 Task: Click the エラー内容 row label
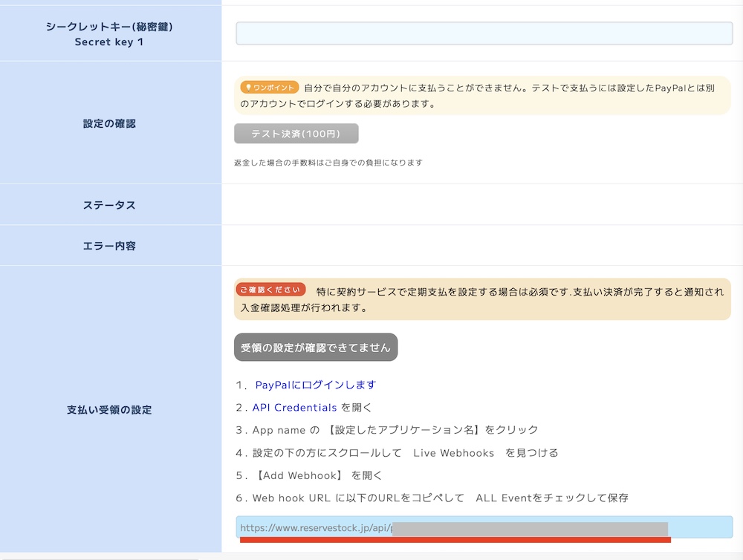(109, 246)
